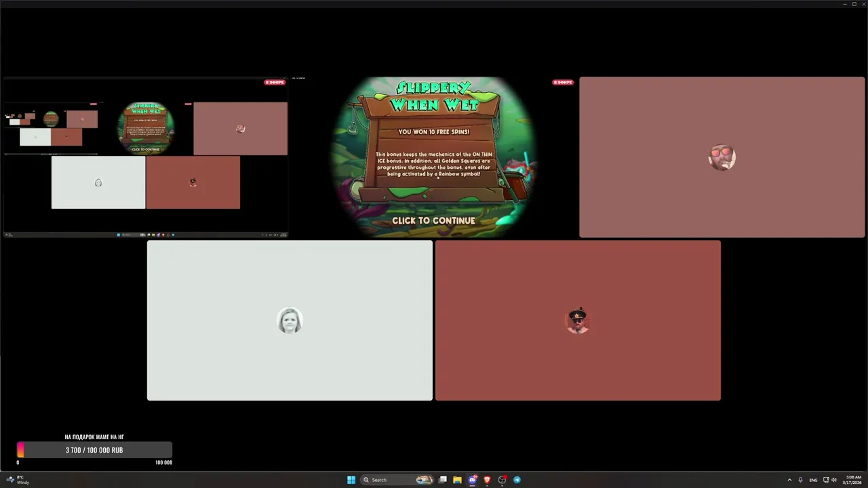
Task: Click the '100 000' goal maximum label
Action: (163, 463)
